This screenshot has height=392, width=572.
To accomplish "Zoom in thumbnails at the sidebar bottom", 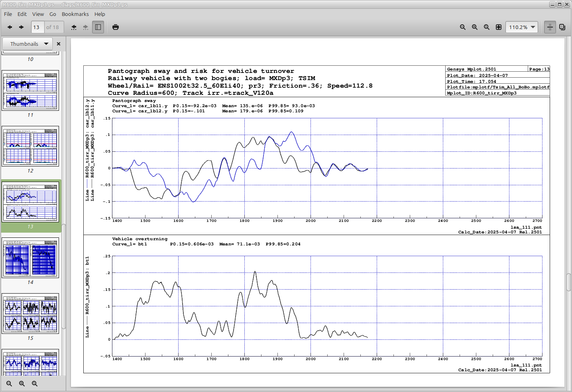I will coord(22,384).
